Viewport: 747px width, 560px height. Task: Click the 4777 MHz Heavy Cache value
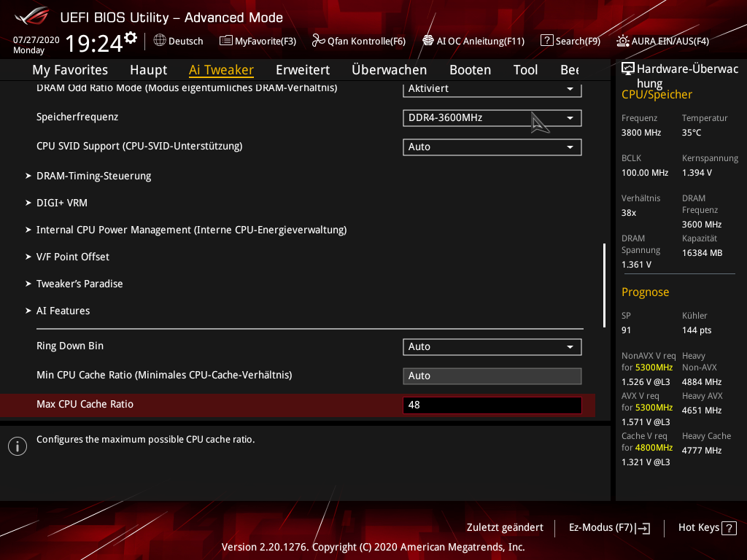701,451
